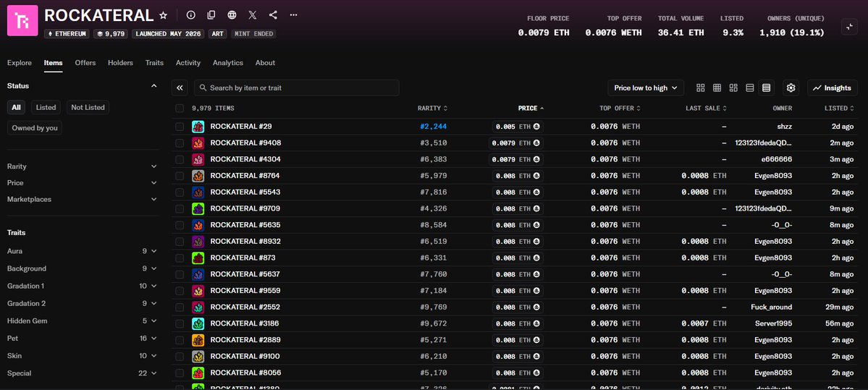This screenshot has height=390, width=868.
Task: Open ROCKATERAL #4304 thumbnail image
Action: pyautogui.click(x=198, y=159)
